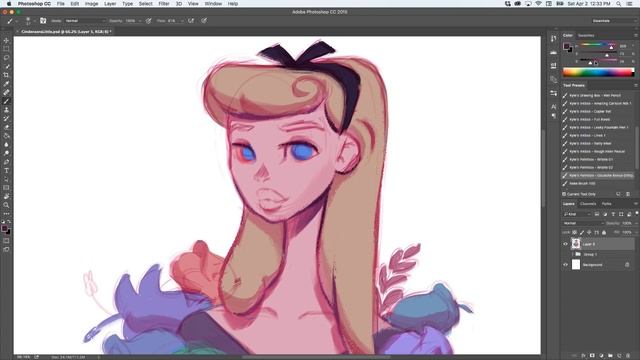Hide the Background layer eye
Screen dimensions: 640x360
click(566, 265)
